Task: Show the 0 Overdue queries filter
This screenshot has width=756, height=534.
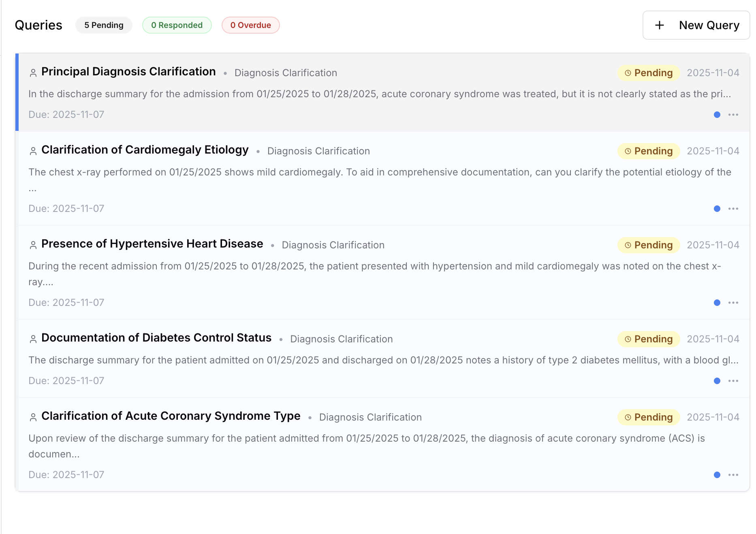Action: [250, 25]
